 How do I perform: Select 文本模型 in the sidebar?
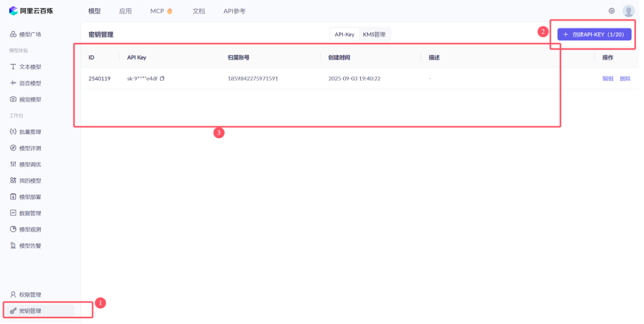(x=30, y=67)
